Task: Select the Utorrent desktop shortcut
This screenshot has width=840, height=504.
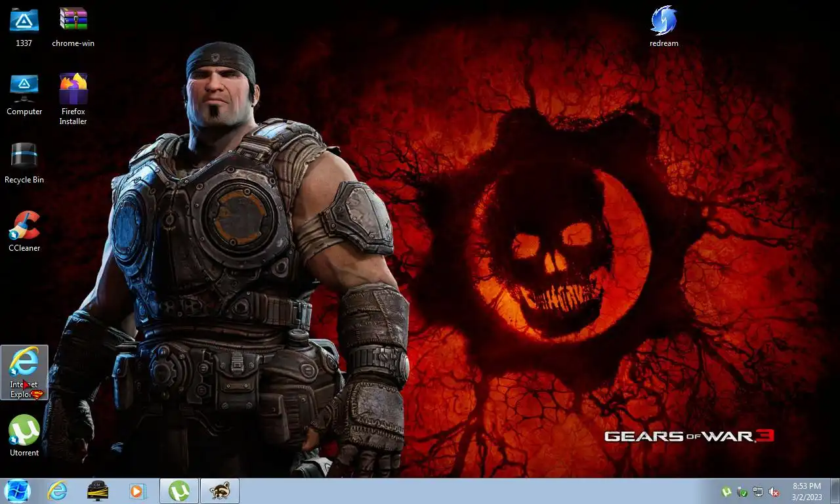Action: (24, 436)
